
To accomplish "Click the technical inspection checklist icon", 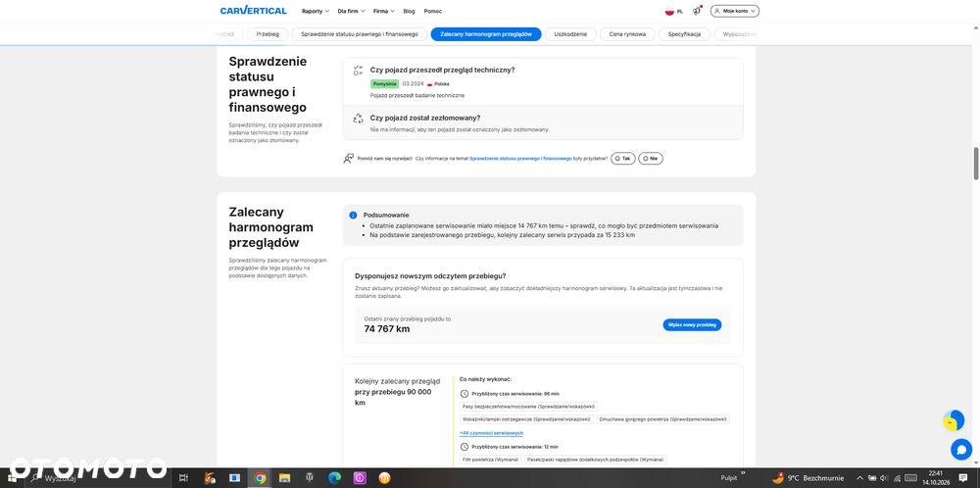I will [x=358, y=70].
